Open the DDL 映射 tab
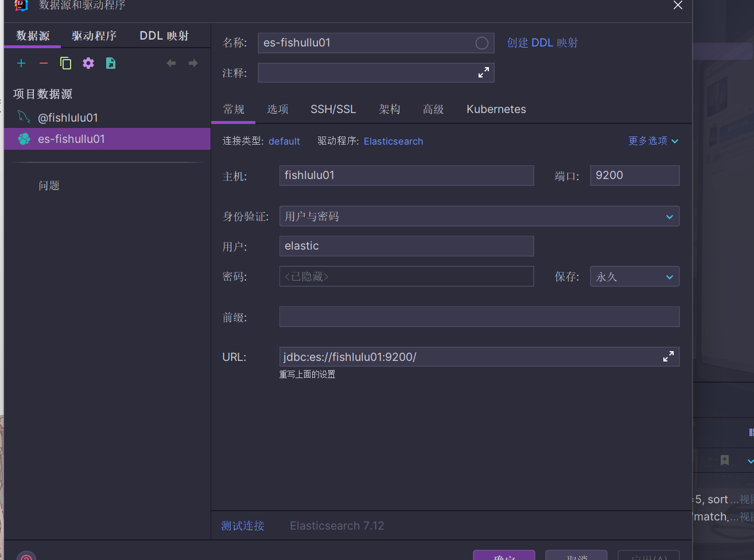754x560 pixels. point(165,36)
